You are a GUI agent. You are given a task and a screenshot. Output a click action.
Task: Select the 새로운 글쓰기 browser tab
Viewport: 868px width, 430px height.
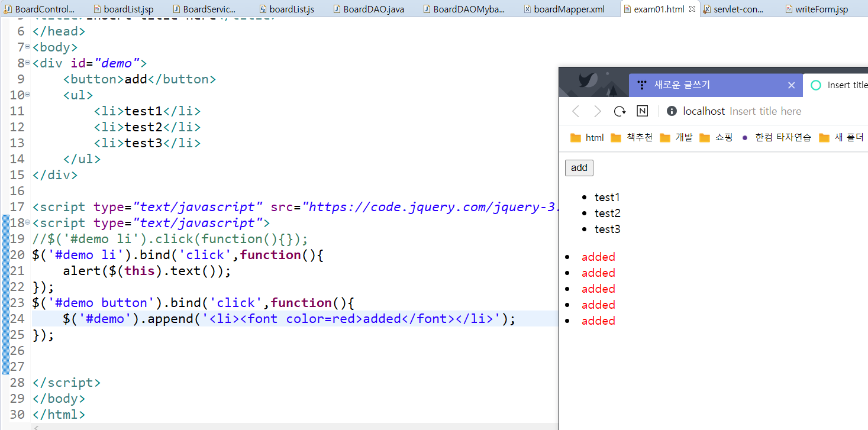[x=715, y=85]
